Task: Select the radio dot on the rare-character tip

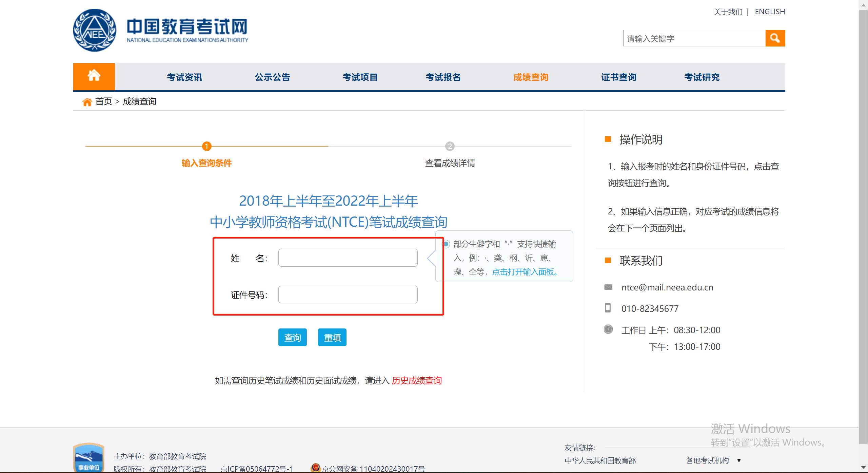Action: [x=446, y=244]
